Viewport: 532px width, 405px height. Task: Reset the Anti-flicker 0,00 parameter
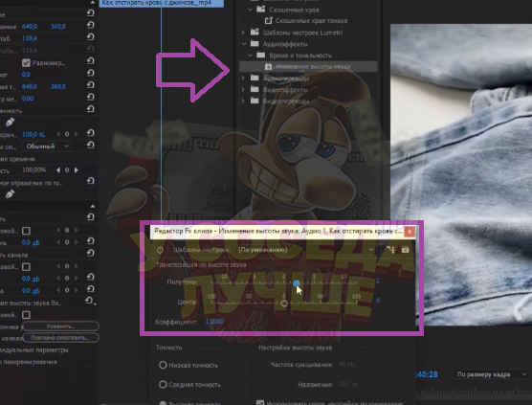pyautogui.click(x=90, y=97)
